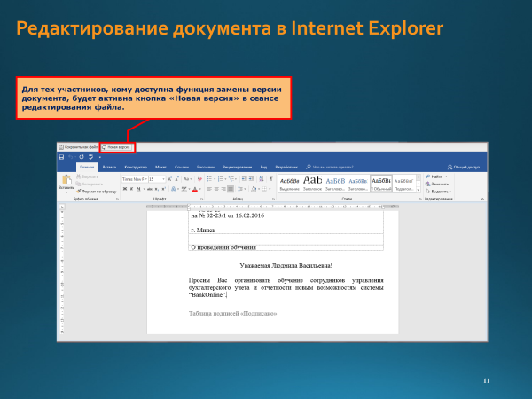The image size is (532, 399).
Task: Click Format Painter (Формат по образцу)
Action: tap(98, 191)
